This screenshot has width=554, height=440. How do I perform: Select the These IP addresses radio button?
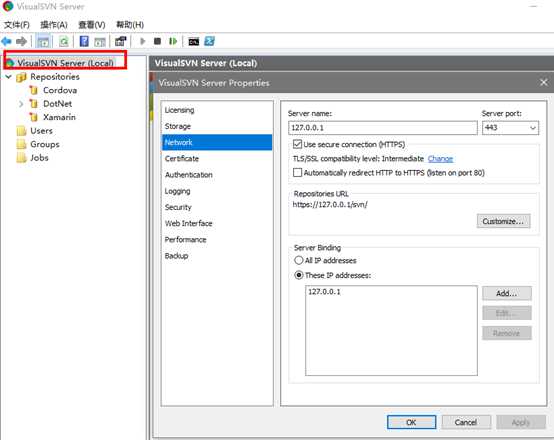point(299,275)
